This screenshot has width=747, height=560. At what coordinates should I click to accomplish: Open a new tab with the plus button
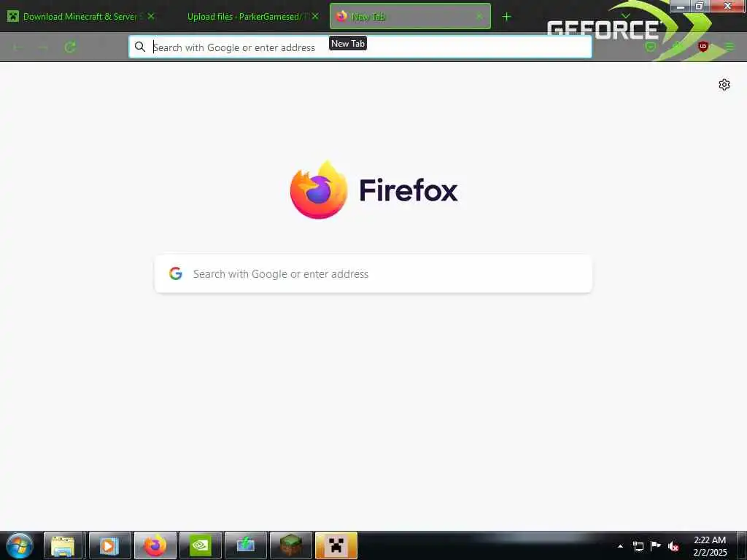click(506, 17)
